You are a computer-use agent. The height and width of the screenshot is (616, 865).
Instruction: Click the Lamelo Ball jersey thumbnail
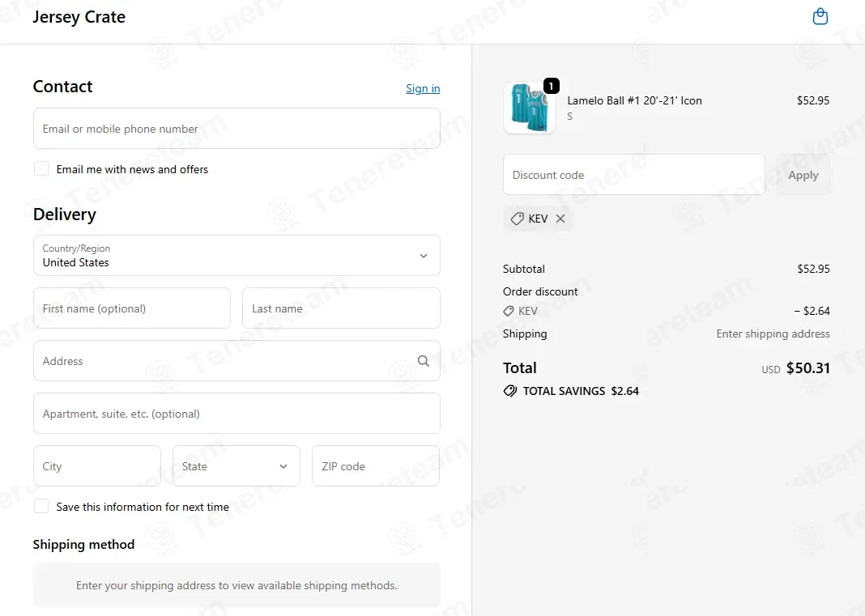point(530,108)
